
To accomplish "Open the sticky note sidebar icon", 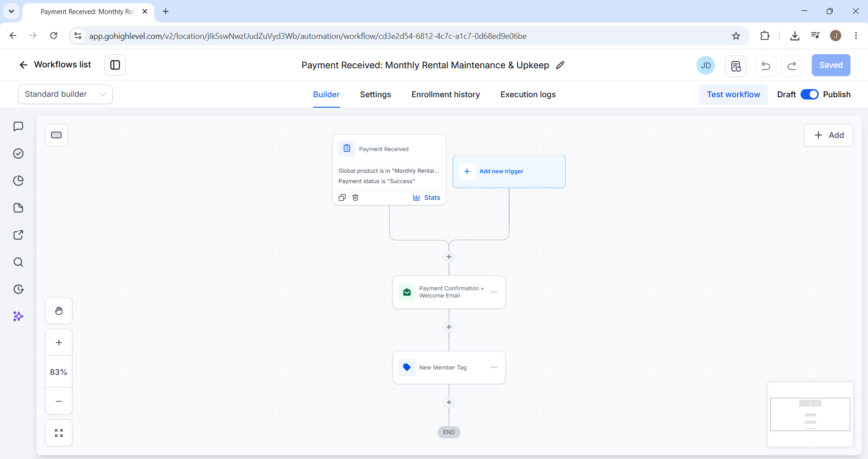I will (18, 208).
